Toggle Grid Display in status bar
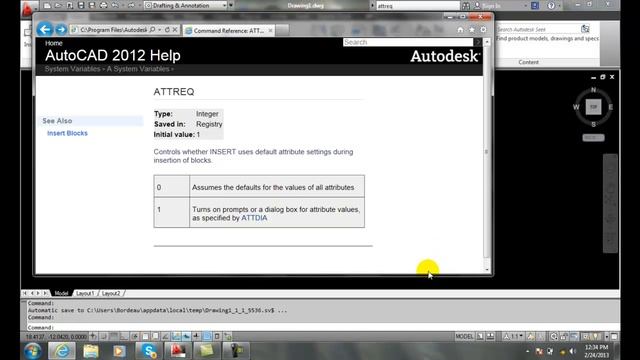Viewport: 640px width, 360px height. (x=114, y=336)
